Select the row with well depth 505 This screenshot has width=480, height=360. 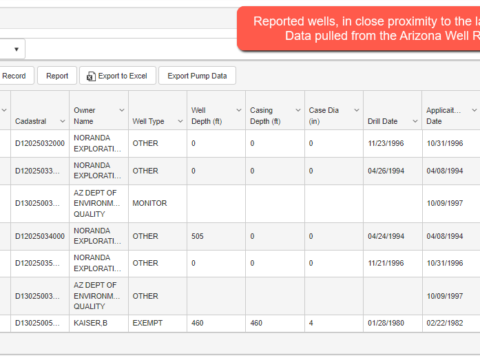point(240,237)
